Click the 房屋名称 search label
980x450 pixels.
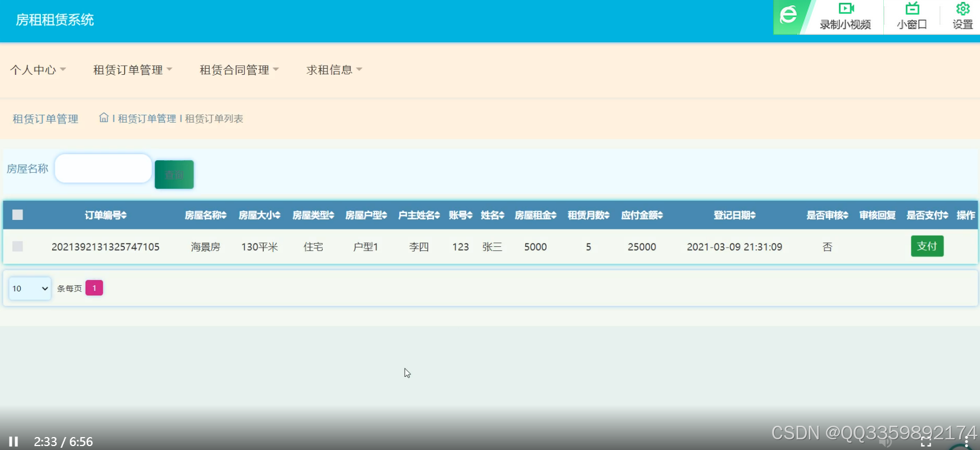28,169
